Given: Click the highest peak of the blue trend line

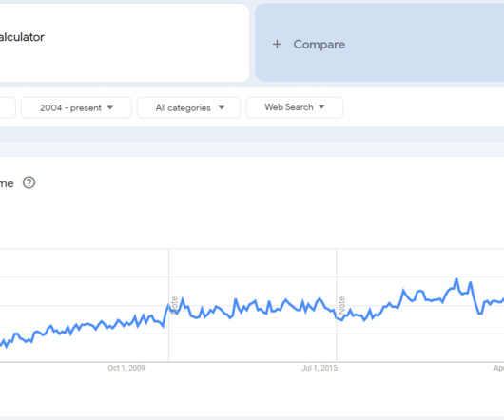Looking at the screenshot, I should 456,279.
